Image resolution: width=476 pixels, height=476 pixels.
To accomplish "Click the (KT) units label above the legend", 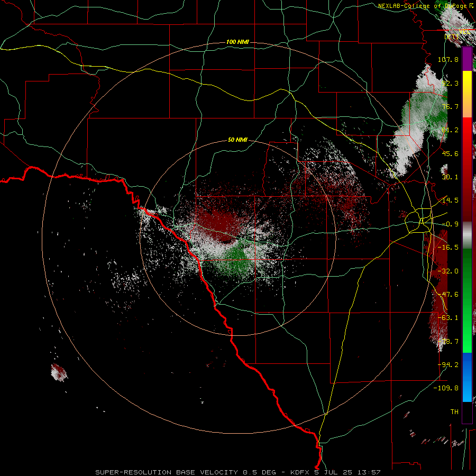I will [452, 36].
